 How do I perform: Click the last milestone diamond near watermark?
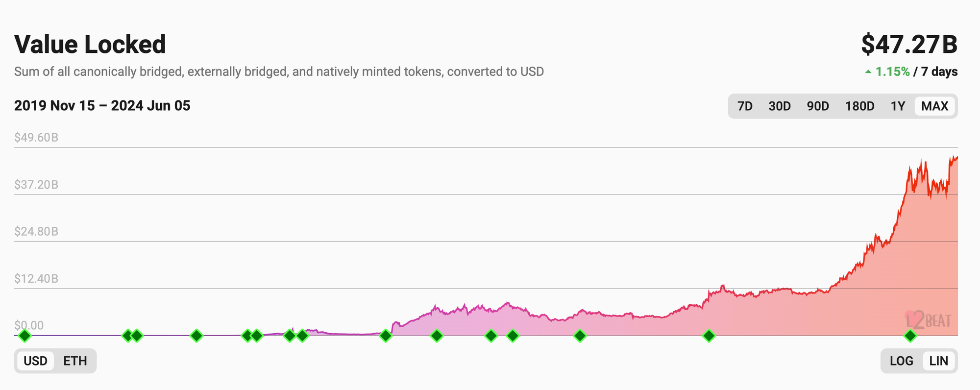[x=910, y=336]
